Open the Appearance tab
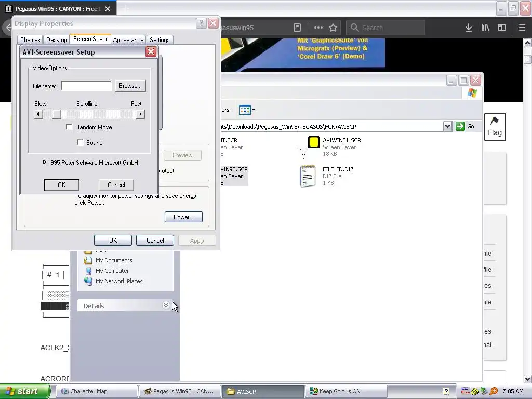Image resolution: width=532 pixels, height=399 pixels. [128, 39]
